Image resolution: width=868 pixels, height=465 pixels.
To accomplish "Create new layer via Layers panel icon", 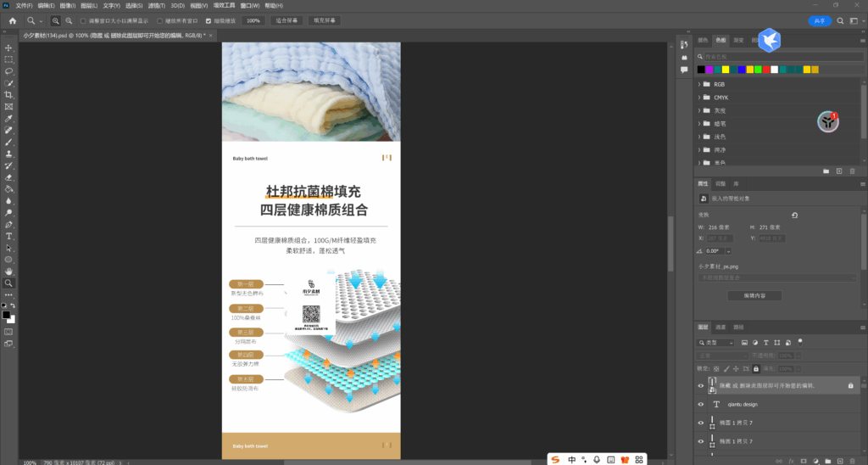I will (x=840, y=461).
